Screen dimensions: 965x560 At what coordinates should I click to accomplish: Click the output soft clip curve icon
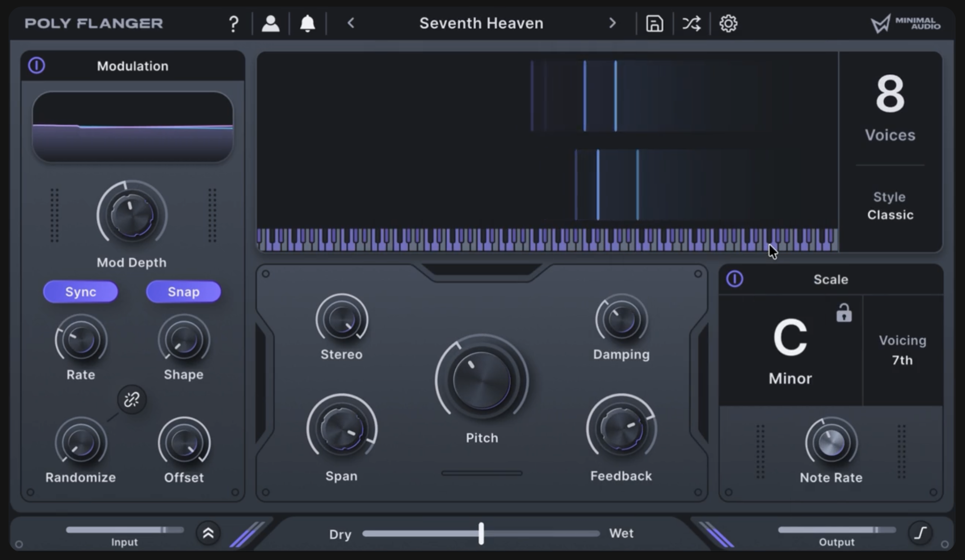(x=920, y=533)
